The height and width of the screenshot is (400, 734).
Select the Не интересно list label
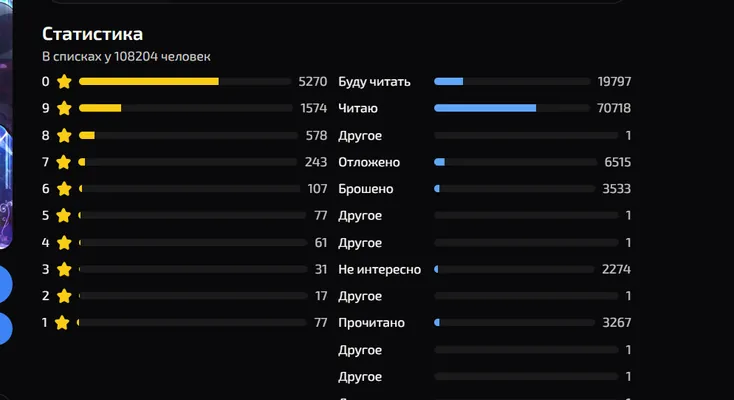tap(380, 270)
